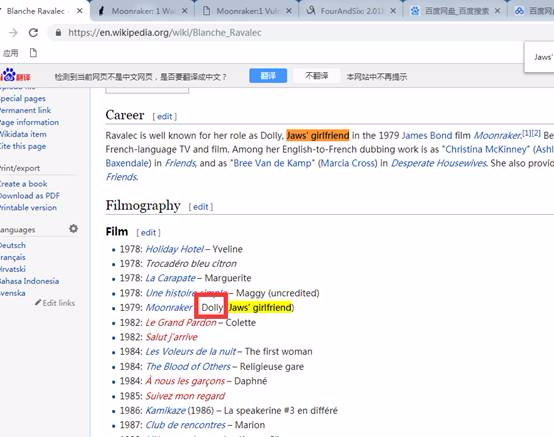The width and height of the screenshot is (554, 437).
Task: Open the James Bond link
Action: point(427,135)
